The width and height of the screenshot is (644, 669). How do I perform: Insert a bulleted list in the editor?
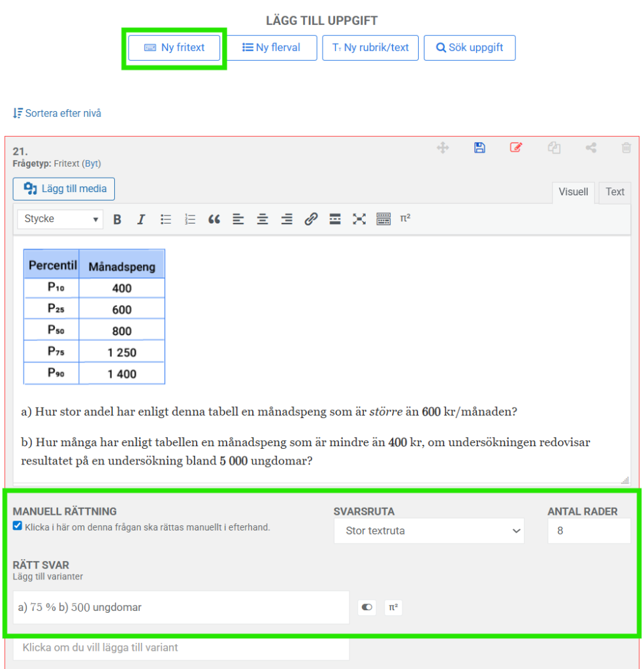[x=166, y=220]
